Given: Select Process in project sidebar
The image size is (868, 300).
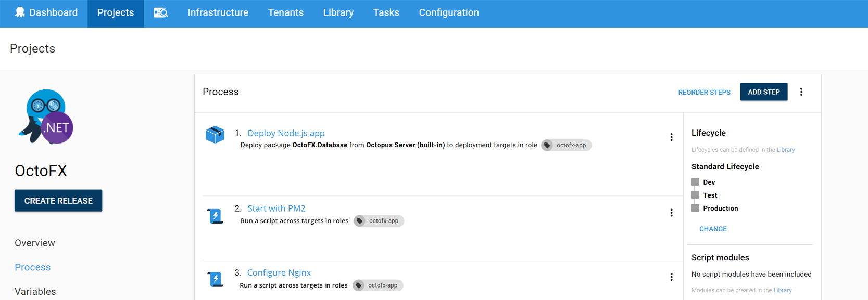Looking at the screenshot, I should click(x=32, y=267).
